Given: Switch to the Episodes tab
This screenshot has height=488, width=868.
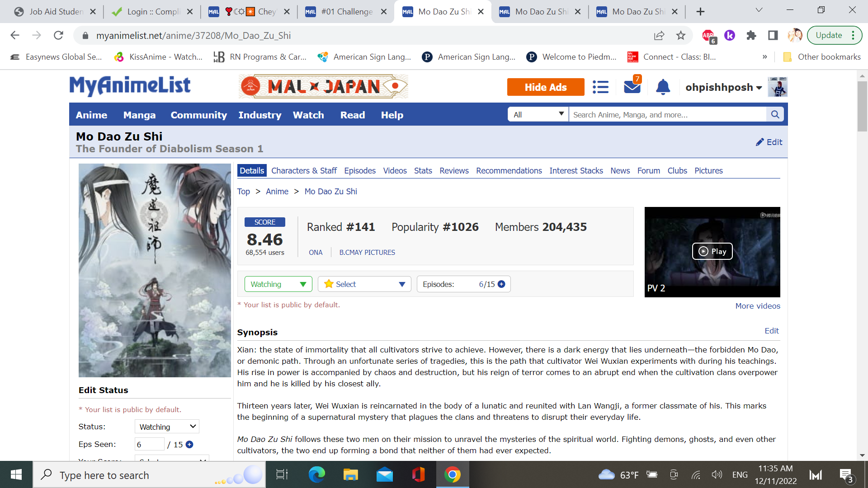Looking at the screenshot, I should coord(360,170).
